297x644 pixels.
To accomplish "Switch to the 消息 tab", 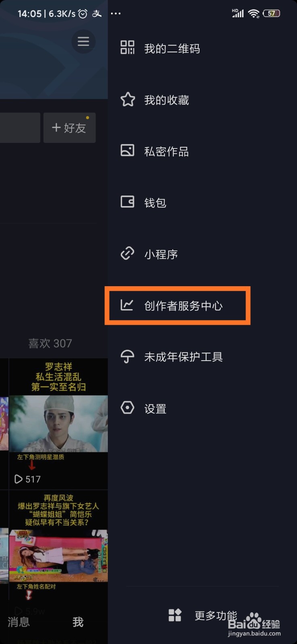I will (x=19, y=622).
